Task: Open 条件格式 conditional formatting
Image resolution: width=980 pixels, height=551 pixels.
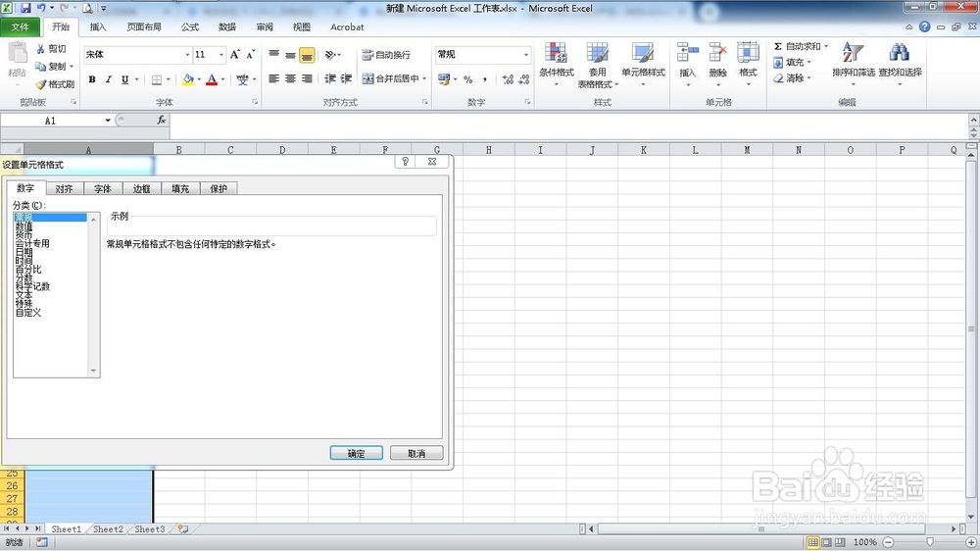Action: [x=557, y=65]
